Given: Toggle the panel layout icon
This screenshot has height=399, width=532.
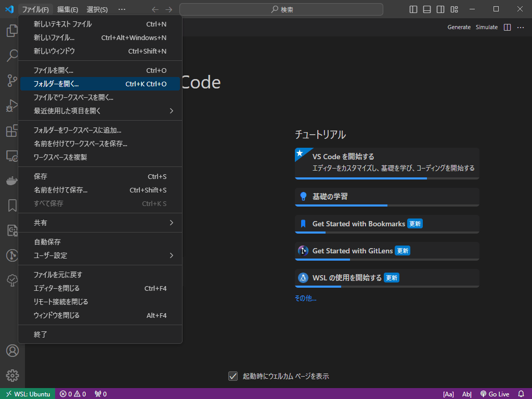Looking at the screenshot, I should tap(427, 9).
